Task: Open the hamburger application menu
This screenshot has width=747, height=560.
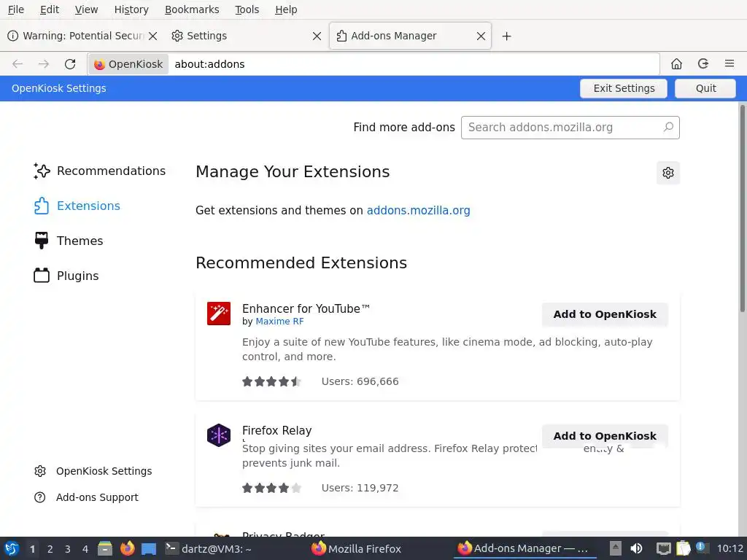Action: [x=729, y=63]
